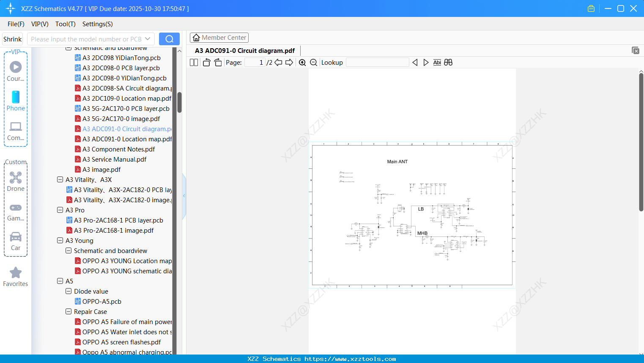The height and width of the screenshot is (363, 644).
Task: Open the Tool menu
Action: (x=65, y=24)
